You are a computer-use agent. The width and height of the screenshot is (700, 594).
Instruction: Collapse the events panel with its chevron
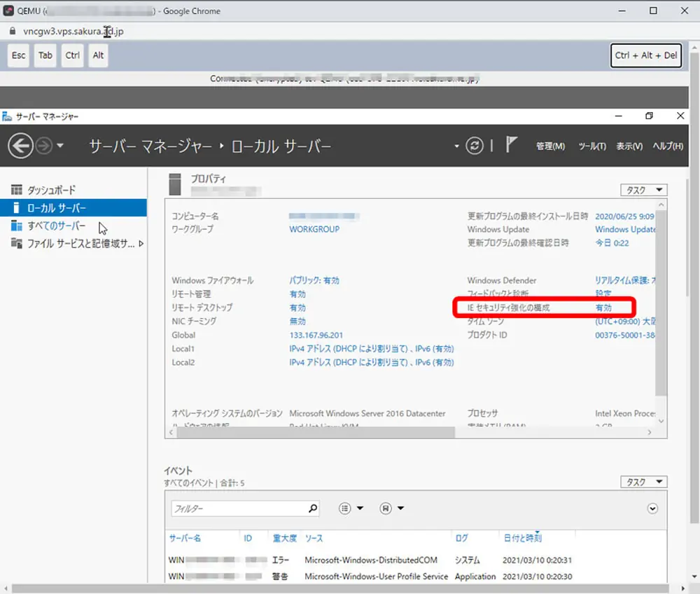652,507
